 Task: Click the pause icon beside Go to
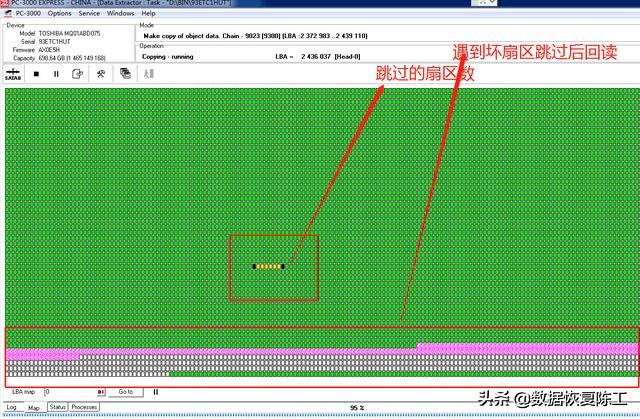click(155, 392)
